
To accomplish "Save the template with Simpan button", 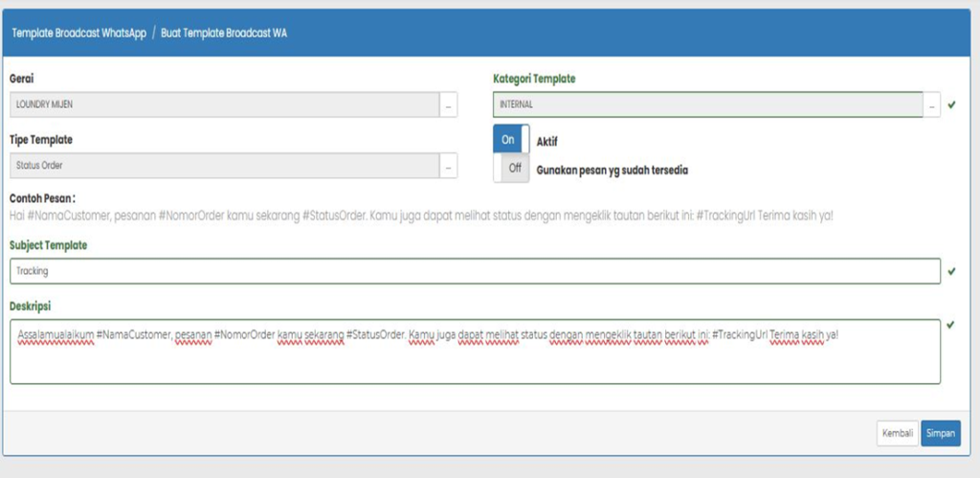I will click(x=941, y=433).
